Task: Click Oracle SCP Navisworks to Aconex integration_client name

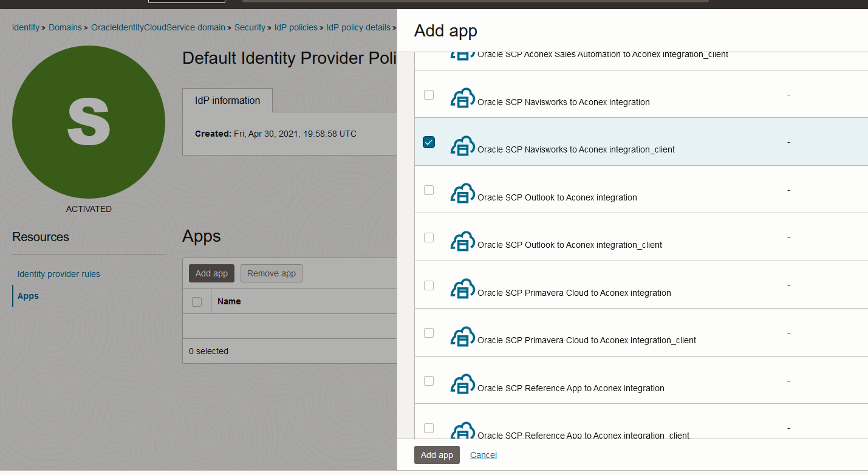Action: point(576,149)
